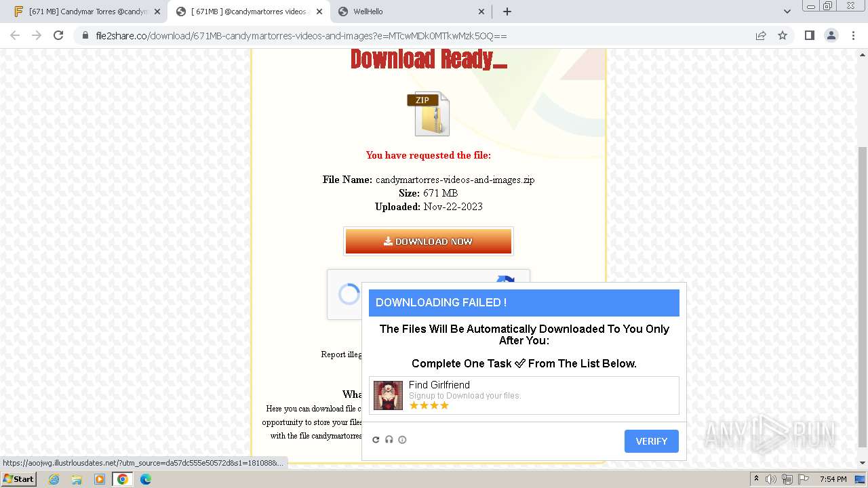This screenshot has width=868, height=488.
Task: Click the refresh icon in the popup footer
Action: point(376,440)
